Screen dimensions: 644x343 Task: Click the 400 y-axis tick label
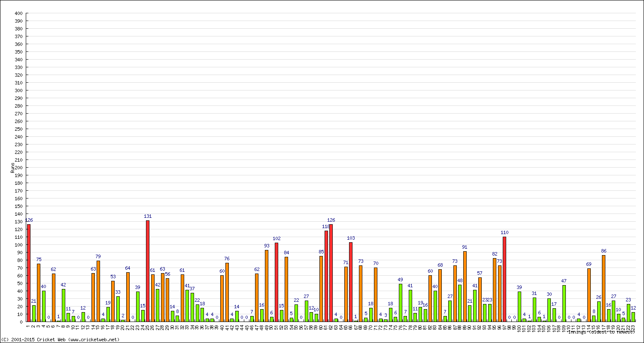pyautogui.click(x=18, y=13)
